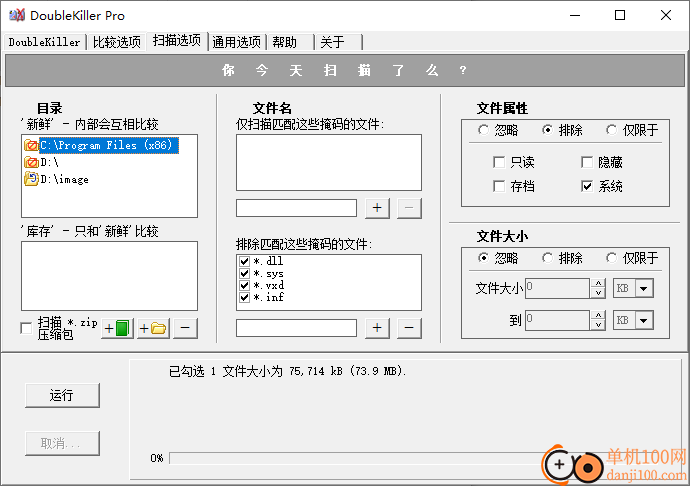Increase the 到 value with the up arrow
Image resolution: width=690 pixels, height=486 pixels.
(598, 316)
